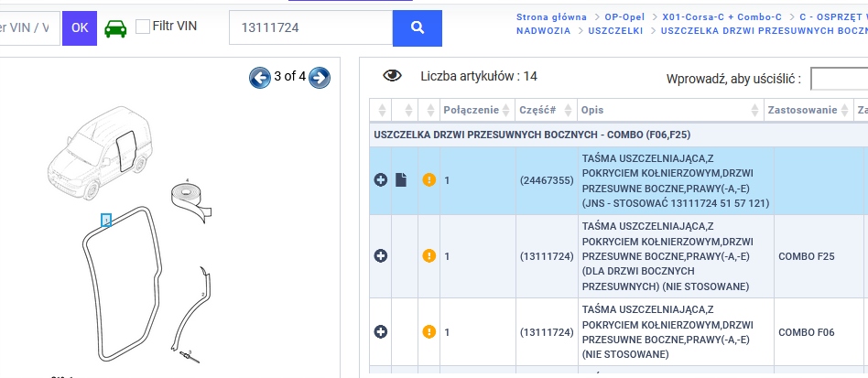Click orange warning icon in COMBO F25 row
Image resolution: width=868 pixels, height=378 pixels.
[x=429, y=255]
